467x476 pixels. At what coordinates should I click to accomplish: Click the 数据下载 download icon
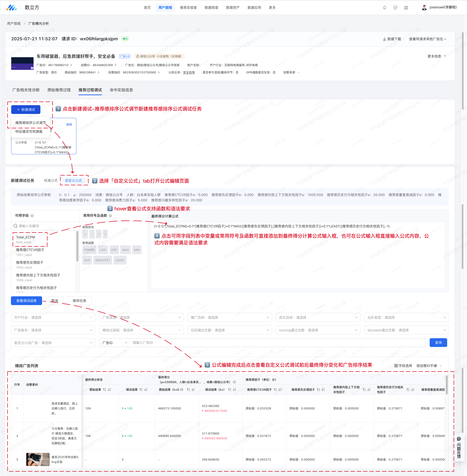pos(384,39)
